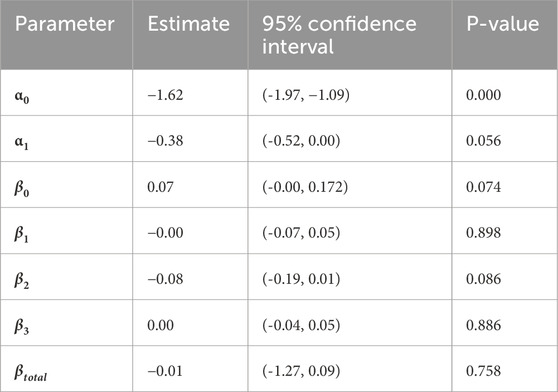Click the β1 parameter cell

(21, 234)
